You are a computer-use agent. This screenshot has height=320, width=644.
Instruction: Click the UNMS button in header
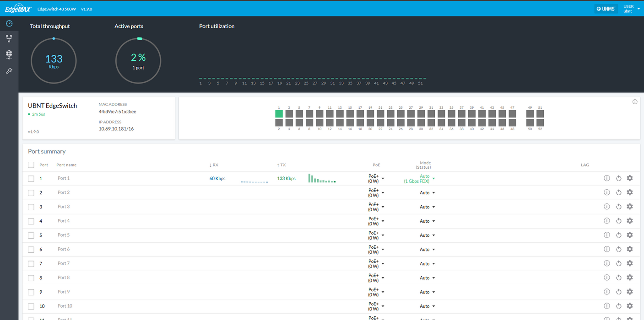coord(606,9)
